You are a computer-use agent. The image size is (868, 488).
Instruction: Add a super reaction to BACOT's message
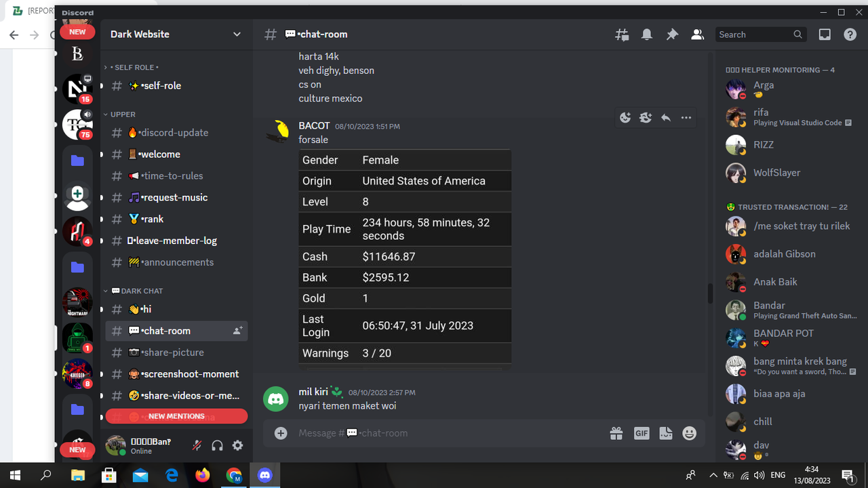646,118
